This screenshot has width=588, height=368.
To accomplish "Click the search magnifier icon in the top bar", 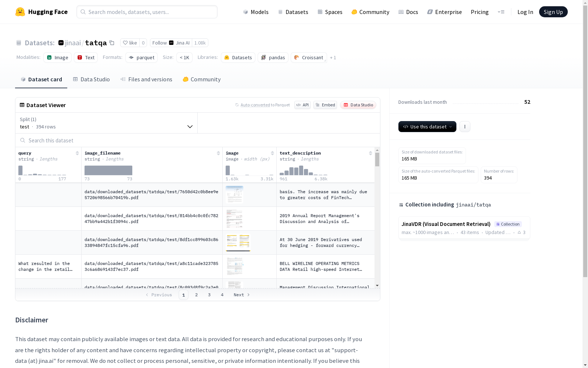I will 83,12.
